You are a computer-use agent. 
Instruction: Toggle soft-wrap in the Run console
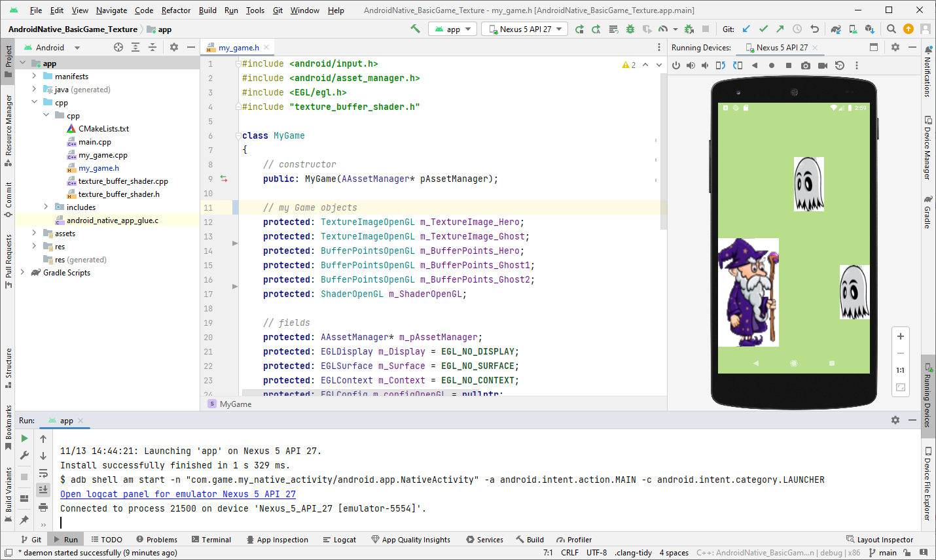pyautogui.click(x=43, y=473)
